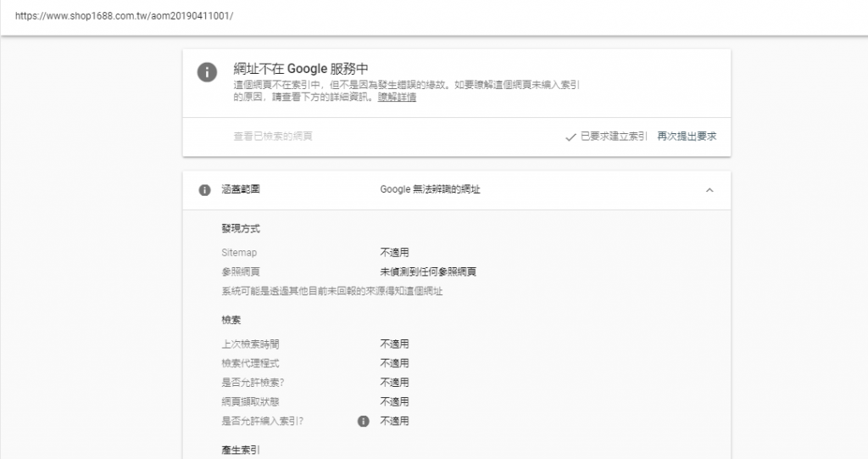Click the 涵蓋範圍 label
The image size is (868, 459).
(x=241, y=189)
